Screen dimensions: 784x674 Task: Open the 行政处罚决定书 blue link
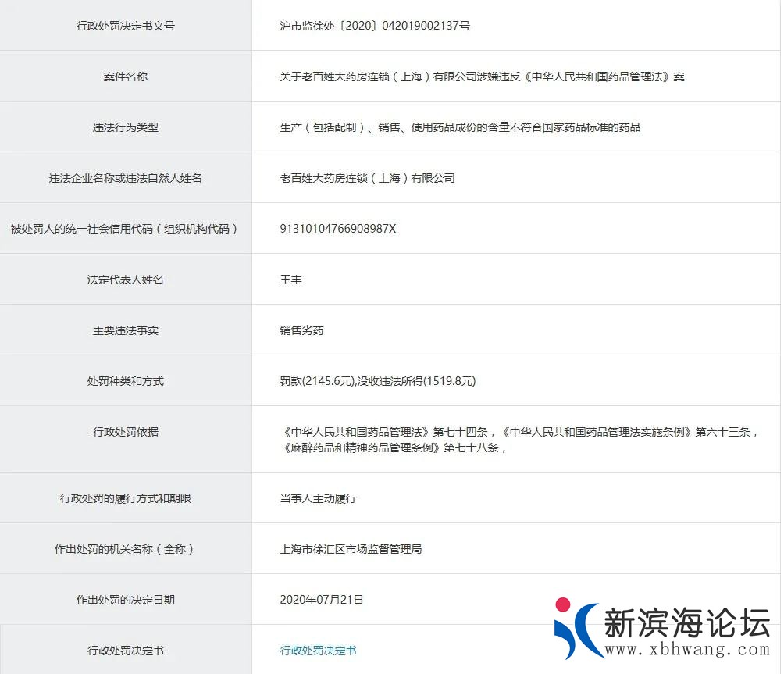(x=318, y=651)
